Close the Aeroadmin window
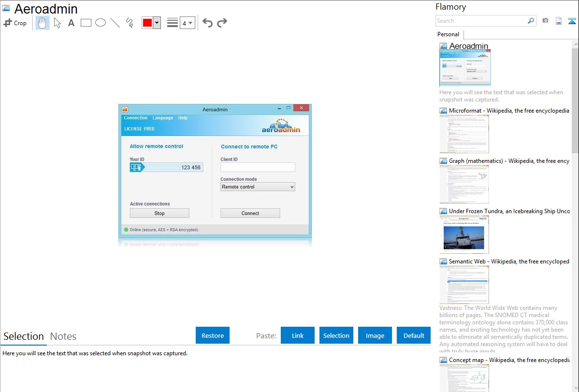579x392 pixels. click(x=301, y=108)
